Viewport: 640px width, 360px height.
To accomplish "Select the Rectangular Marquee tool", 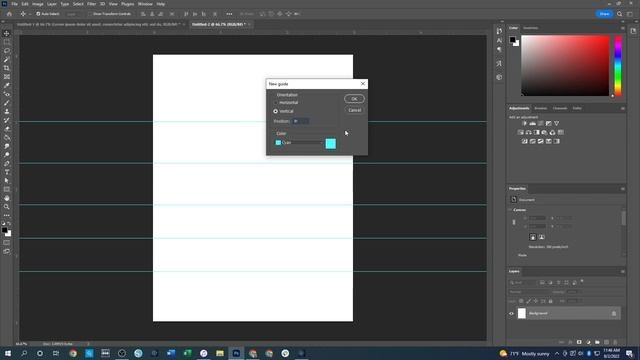I will (x=7, y=42).
